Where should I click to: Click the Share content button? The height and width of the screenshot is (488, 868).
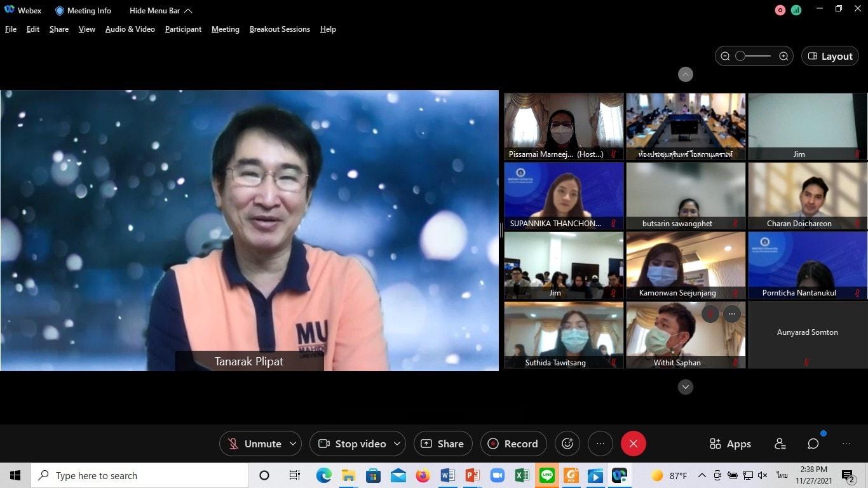pyautogui.click(x=443, y=444)
